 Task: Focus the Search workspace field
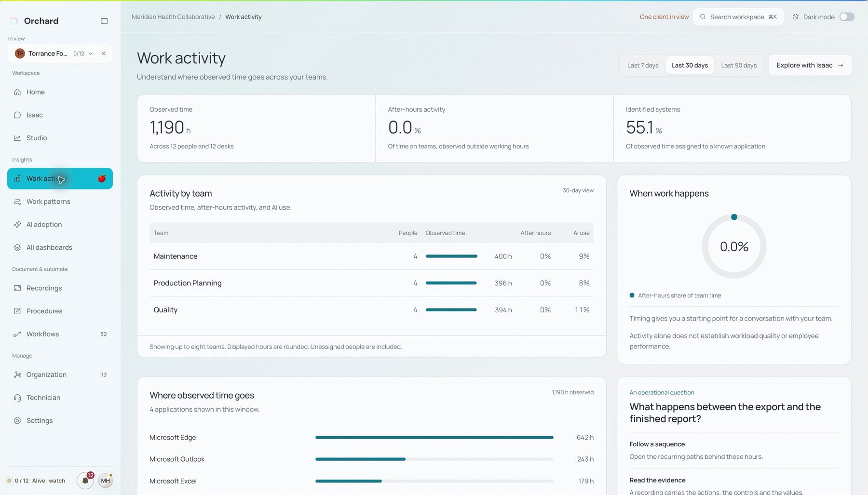(738, 17)
